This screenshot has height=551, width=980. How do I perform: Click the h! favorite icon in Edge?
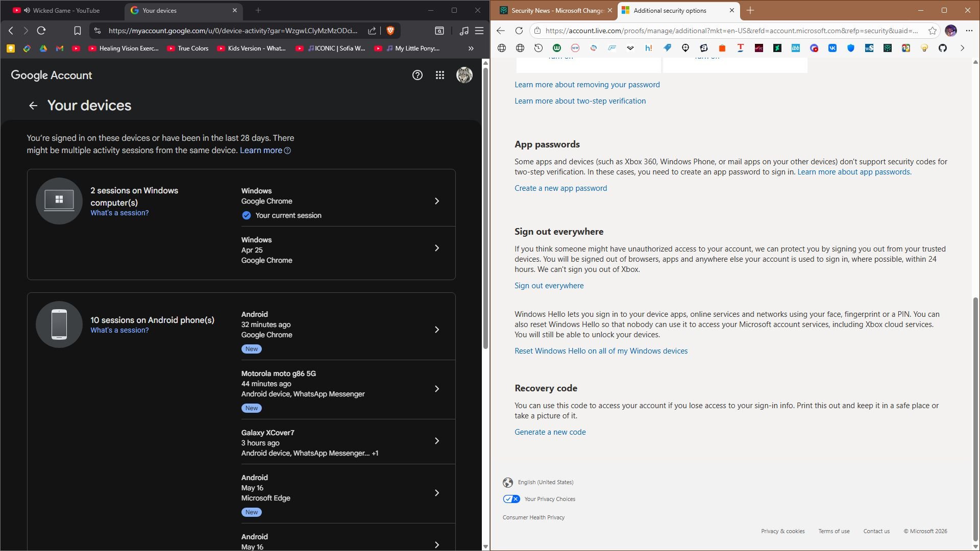click(649, 48)
